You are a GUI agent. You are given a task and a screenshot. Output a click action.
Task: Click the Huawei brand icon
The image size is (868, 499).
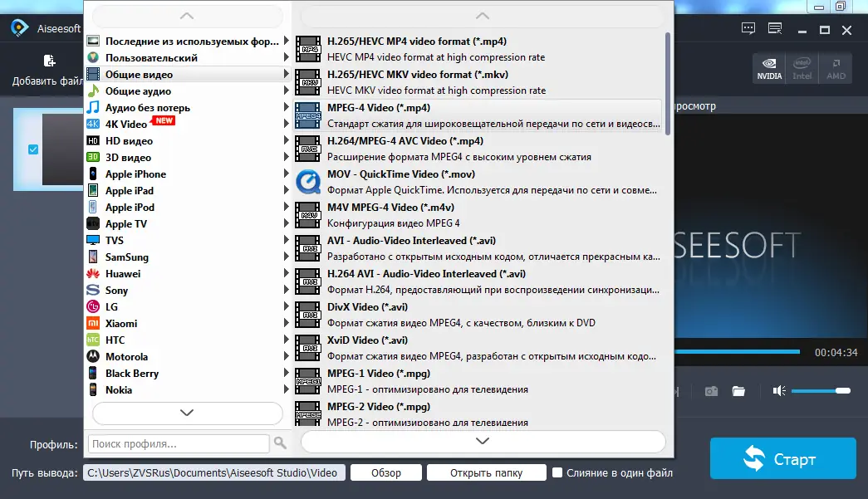(93, 273)
